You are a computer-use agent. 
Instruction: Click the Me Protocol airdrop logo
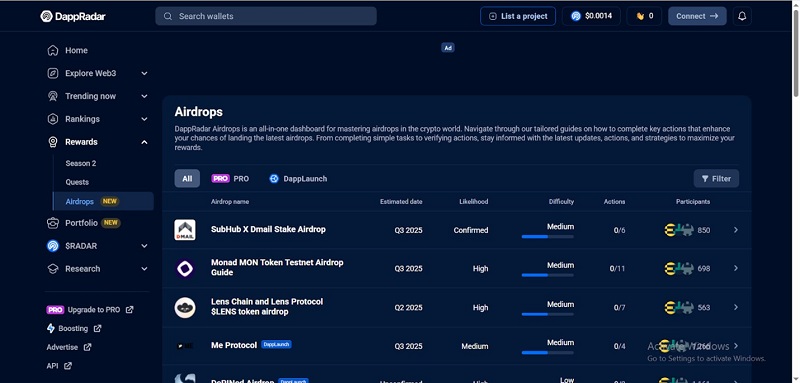click(185, 346)
